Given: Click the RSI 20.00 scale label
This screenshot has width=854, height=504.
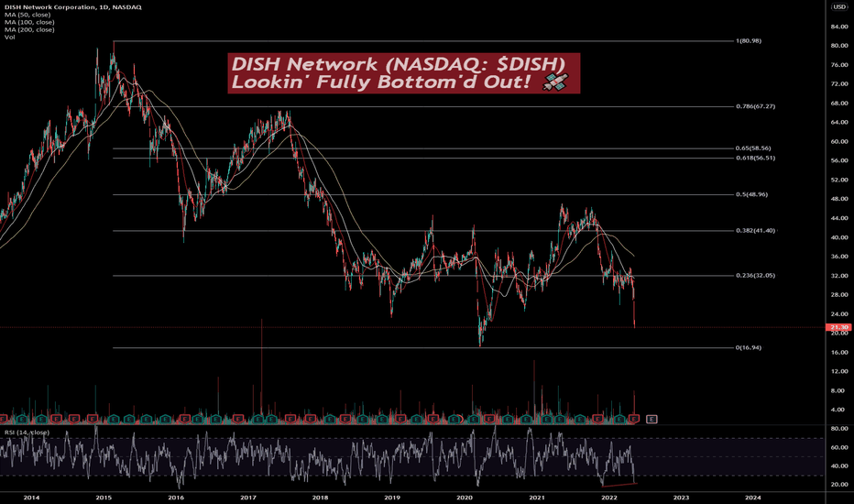Looking at the screenshot, I should pyautogui.click(x=839, y=485).
